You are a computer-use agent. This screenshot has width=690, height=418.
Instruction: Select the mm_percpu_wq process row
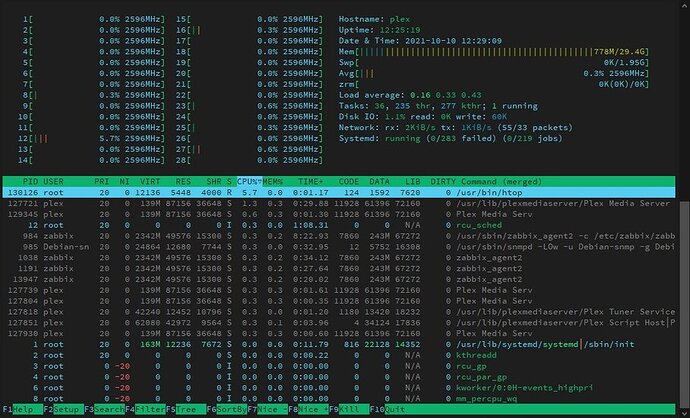coord(339,399)
